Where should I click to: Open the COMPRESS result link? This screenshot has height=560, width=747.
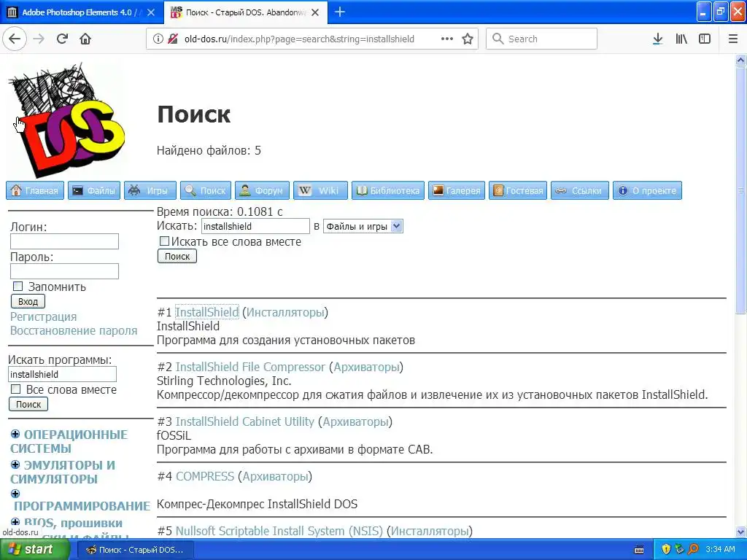point(205,477)
